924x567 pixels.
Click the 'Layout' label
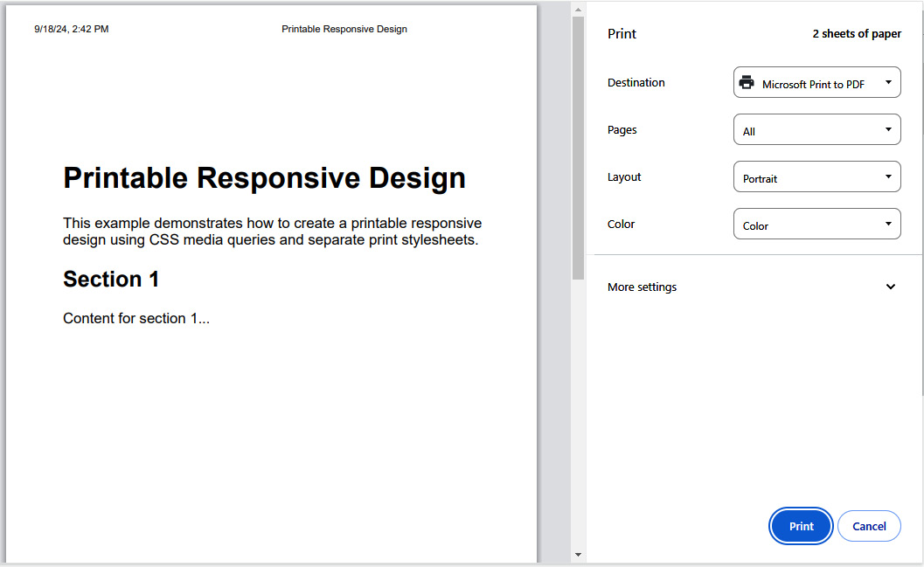click(624, 176)
